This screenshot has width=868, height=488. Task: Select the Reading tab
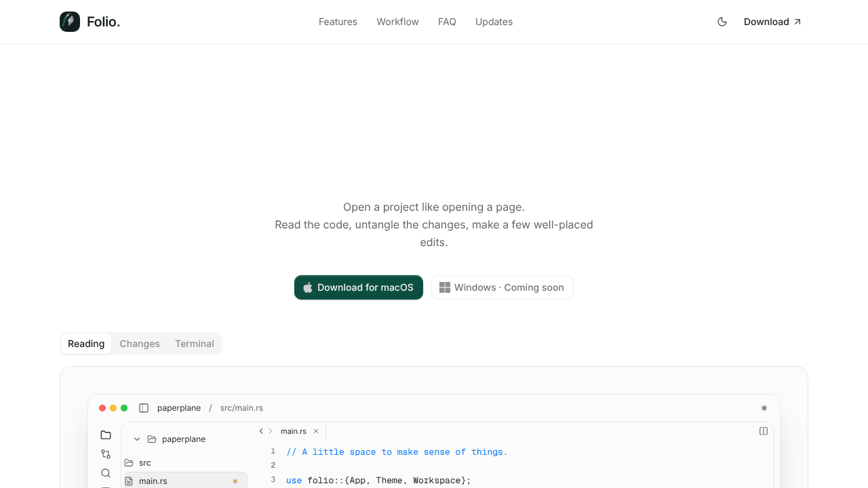coord(86,344)
